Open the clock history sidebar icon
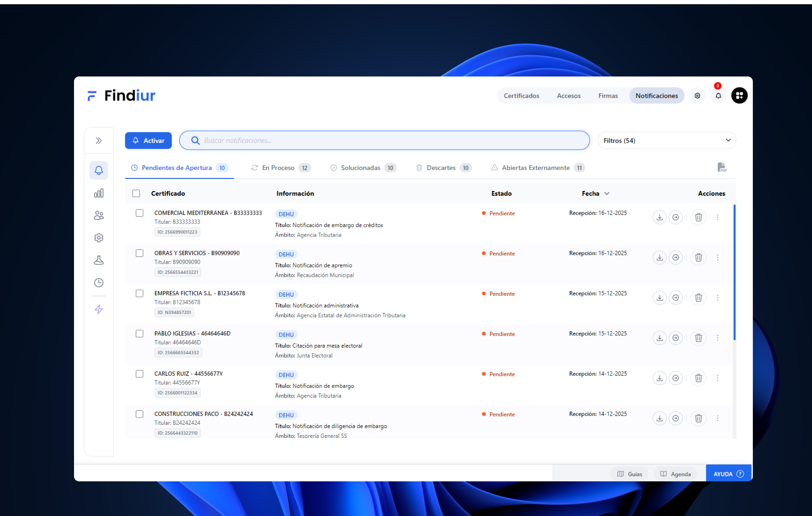This screenshot has width=812, height=516. pyautogui.click(x=99, y=282)
